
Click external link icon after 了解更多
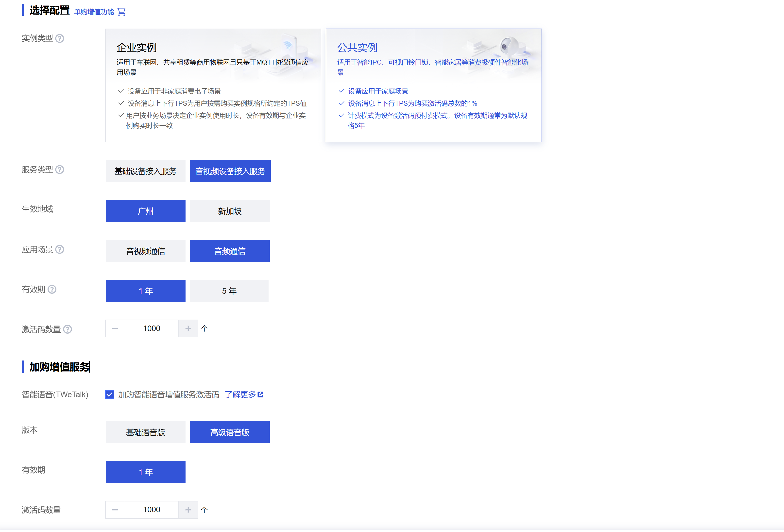point(261,395)
